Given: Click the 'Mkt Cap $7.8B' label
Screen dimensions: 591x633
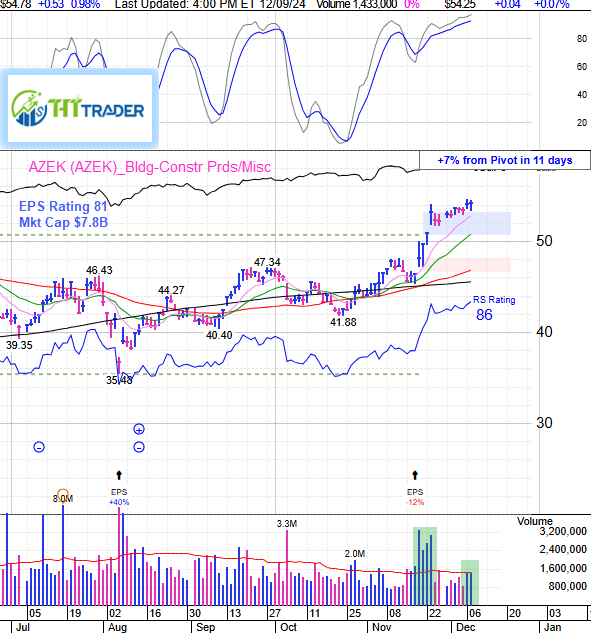Looking at the screenshot, I should tap(63, 222).
